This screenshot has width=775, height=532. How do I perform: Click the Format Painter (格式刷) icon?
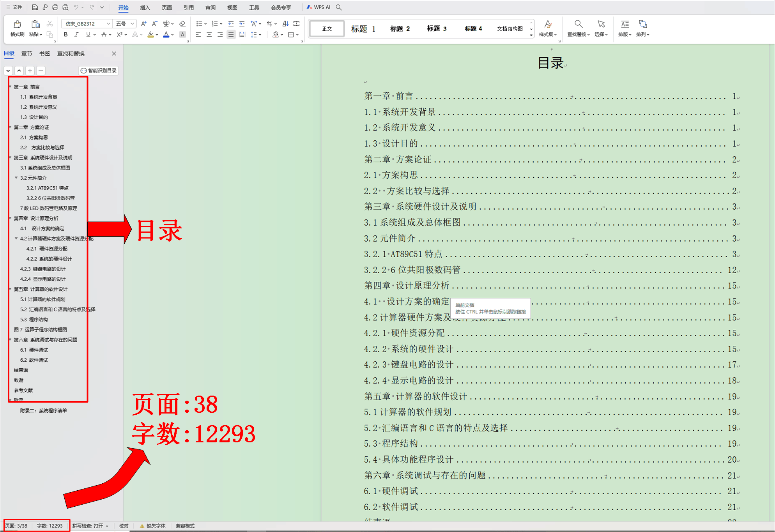tap(17, 25)
